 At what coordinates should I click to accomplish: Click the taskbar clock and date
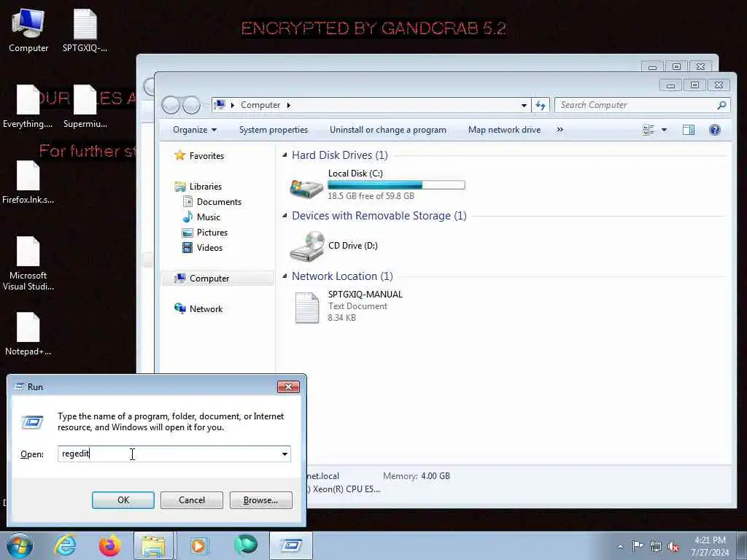[710, 546]
